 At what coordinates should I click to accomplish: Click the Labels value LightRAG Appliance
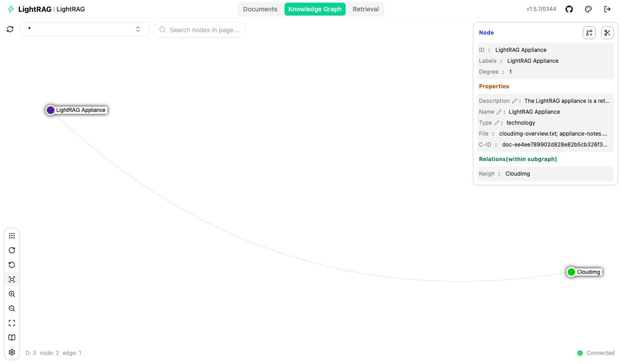pos(533,61)
